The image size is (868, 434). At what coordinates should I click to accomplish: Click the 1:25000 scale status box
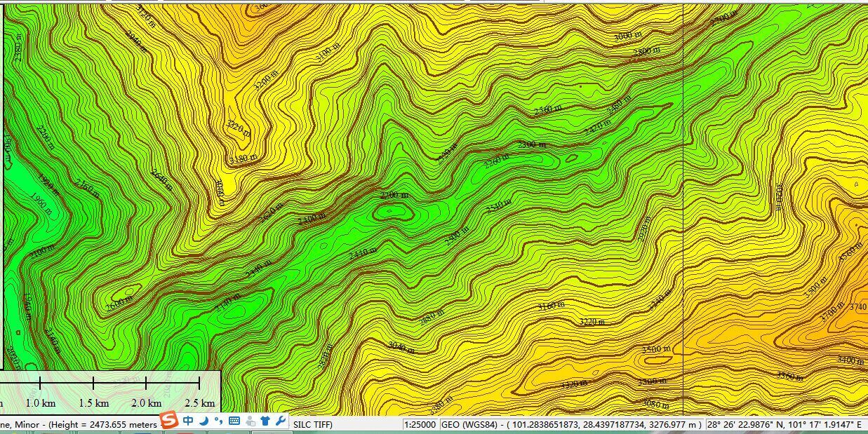(x=420, y=424)
